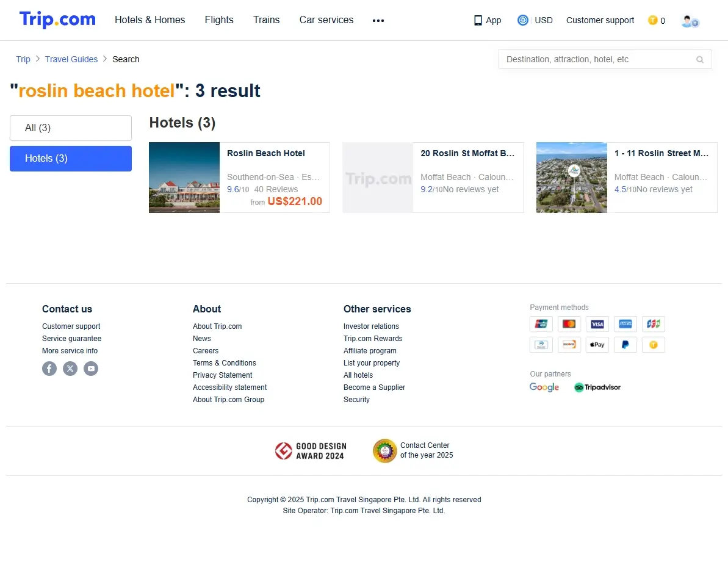Open the Car services menu
The width and height of the screenshot is (728, 562).
326,20
